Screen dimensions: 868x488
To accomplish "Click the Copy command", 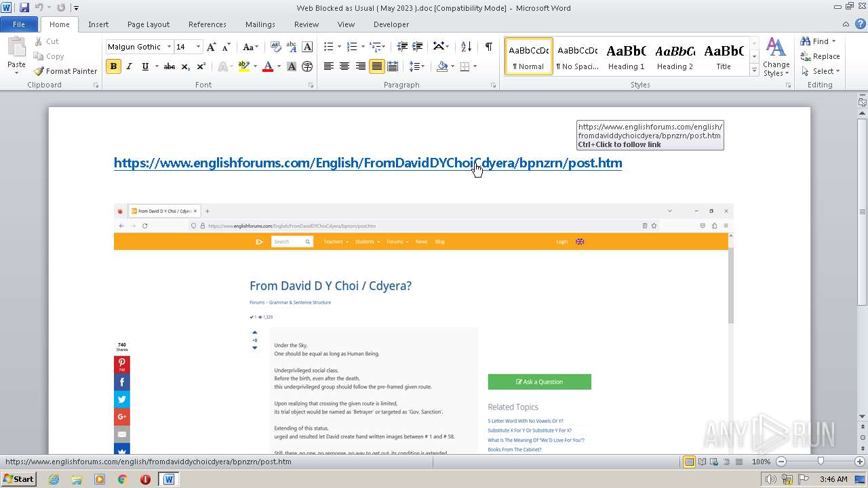I will (x=49, y=56).
